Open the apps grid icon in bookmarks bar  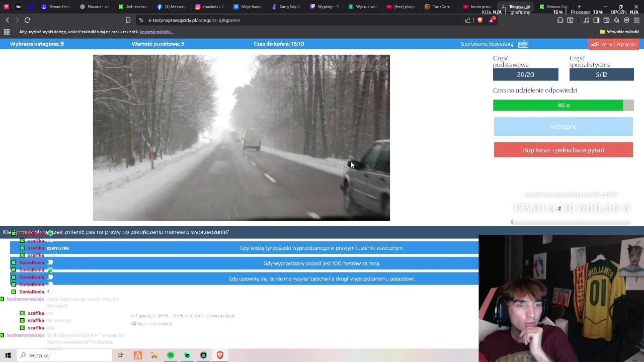coord(7,32)
